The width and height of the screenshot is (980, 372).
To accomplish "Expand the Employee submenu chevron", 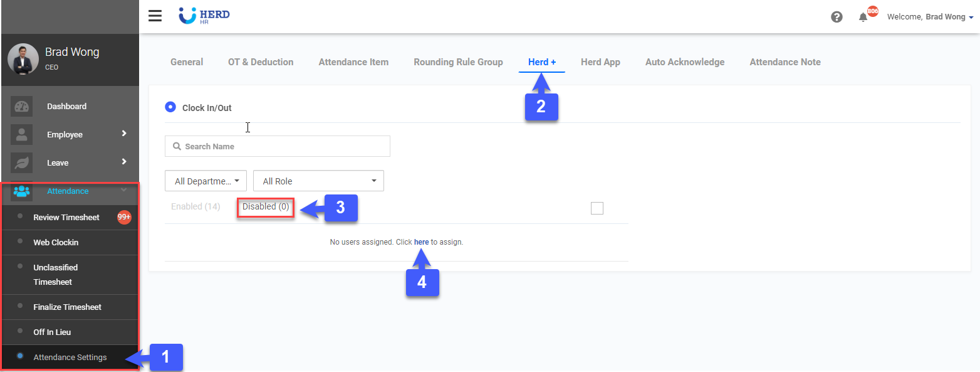I will (124, 134).
